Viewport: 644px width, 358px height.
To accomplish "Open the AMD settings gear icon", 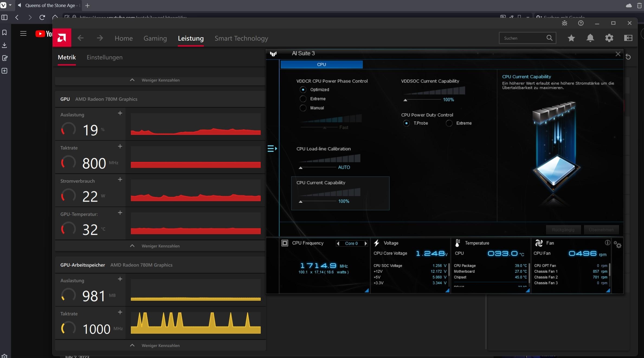I will coord(609,38).
